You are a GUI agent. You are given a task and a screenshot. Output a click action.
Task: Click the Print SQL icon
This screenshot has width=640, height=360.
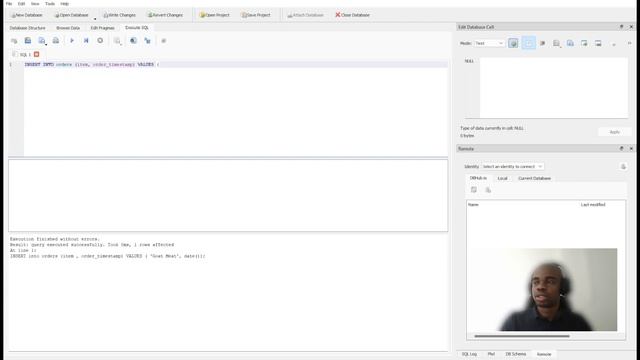click(x=56, y=41)
